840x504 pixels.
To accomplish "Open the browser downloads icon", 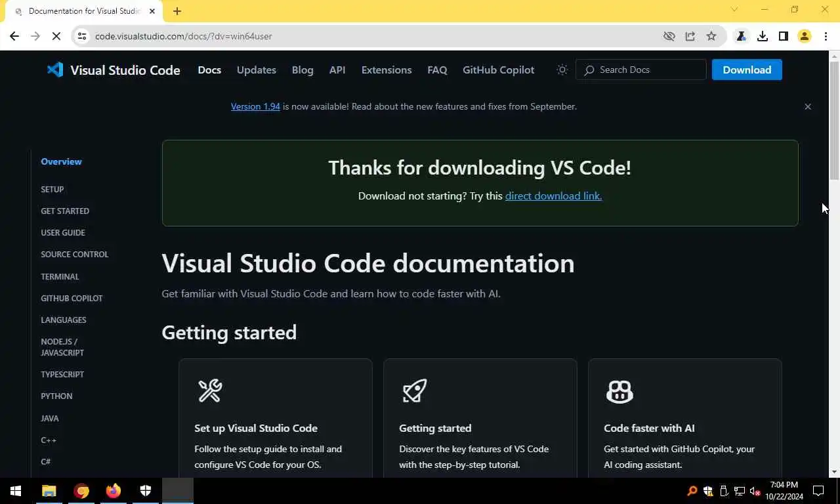I will pos(763,36).
